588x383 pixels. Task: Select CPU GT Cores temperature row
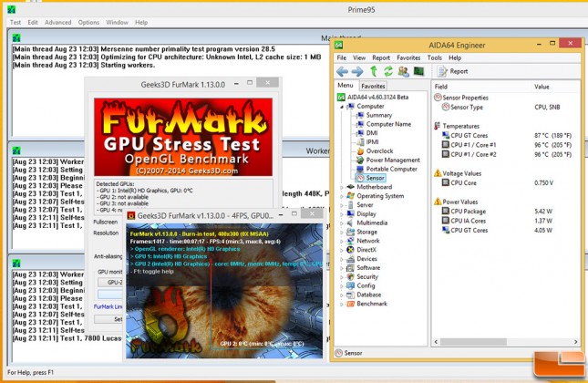(x=506, y=136)
